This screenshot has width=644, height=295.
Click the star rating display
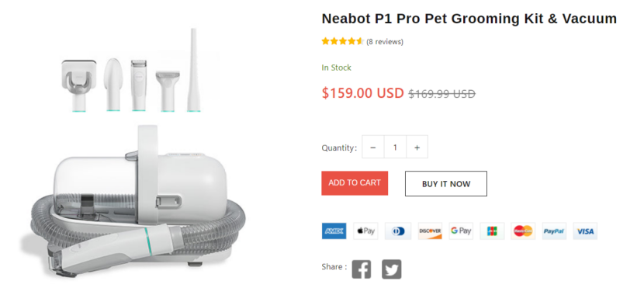point(343,41)
